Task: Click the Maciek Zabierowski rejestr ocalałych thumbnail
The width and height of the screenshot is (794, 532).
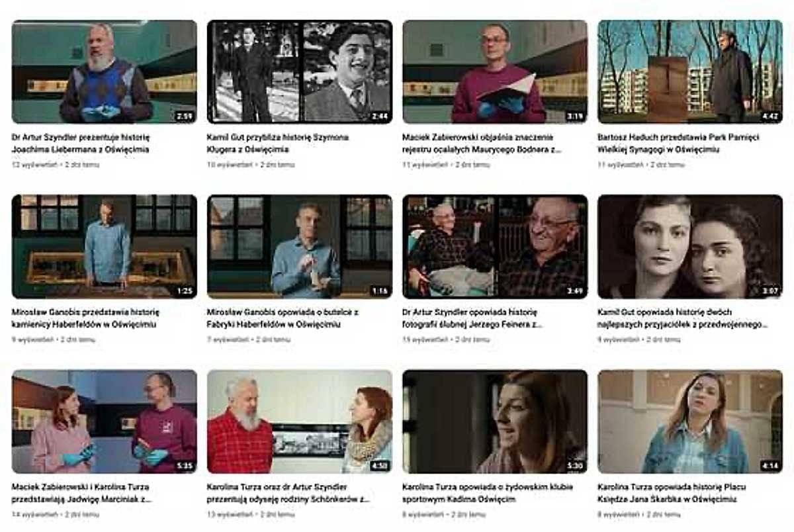Action: pyautogui.click(x=495, y=71)
